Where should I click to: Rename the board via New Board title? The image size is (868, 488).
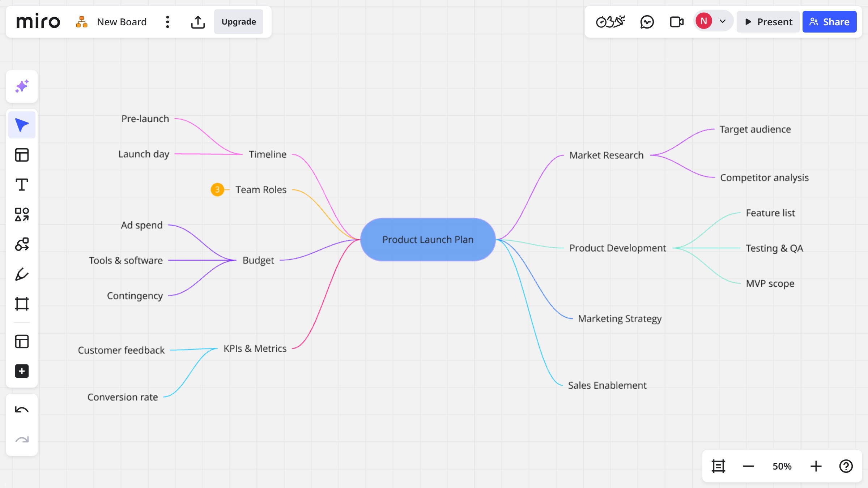pyautogui.click(x=122, y=22)
